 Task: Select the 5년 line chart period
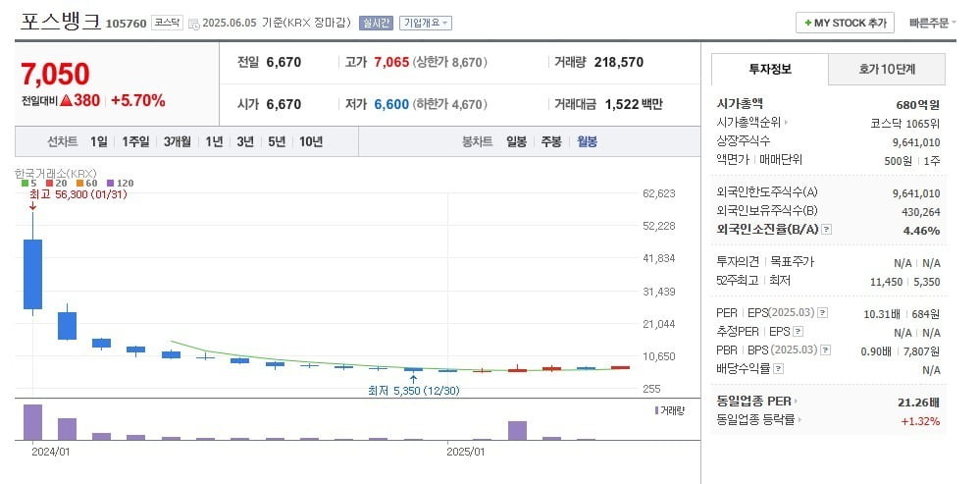(277, 142)
